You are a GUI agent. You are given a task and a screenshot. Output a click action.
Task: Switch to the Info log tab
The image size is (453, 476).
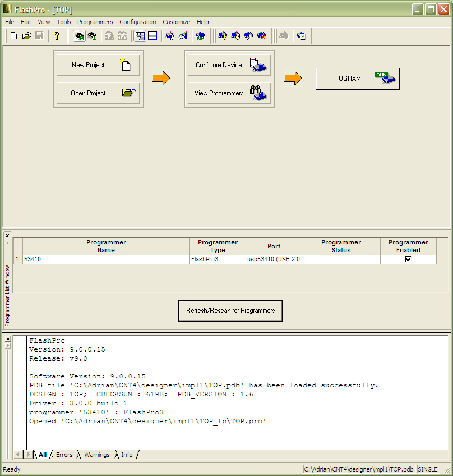click(127, 455)
